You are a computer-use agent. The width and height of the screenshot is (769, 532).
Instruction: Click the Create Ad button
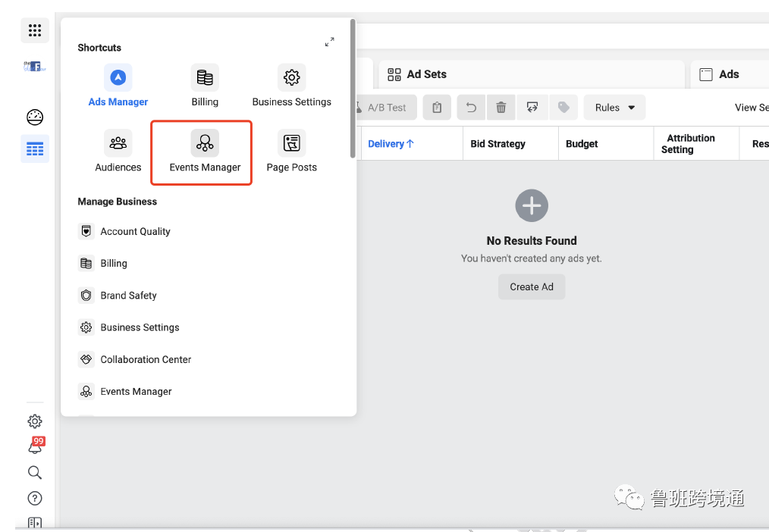[532, 286]
